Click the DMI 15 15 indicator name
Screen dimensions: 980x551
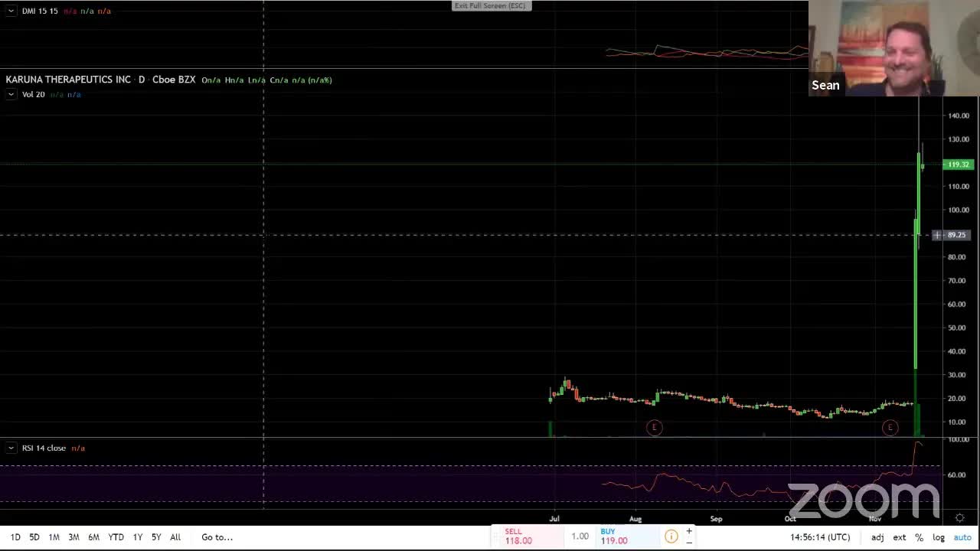(40, 11)
